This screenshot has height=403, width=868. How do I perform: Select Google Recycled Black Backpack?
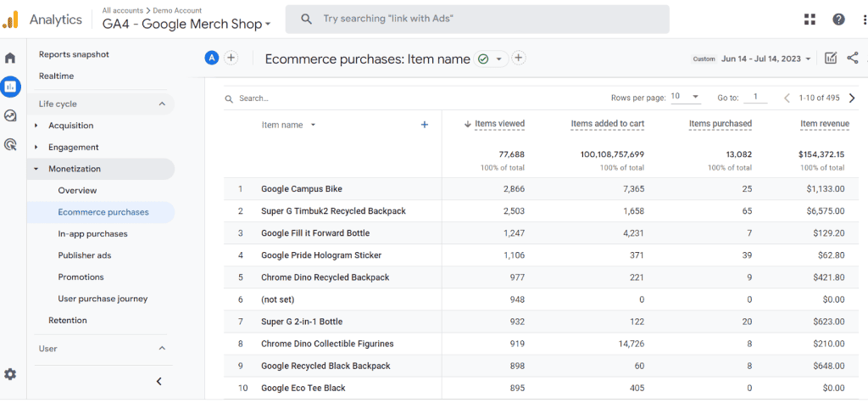pos(325,366)
